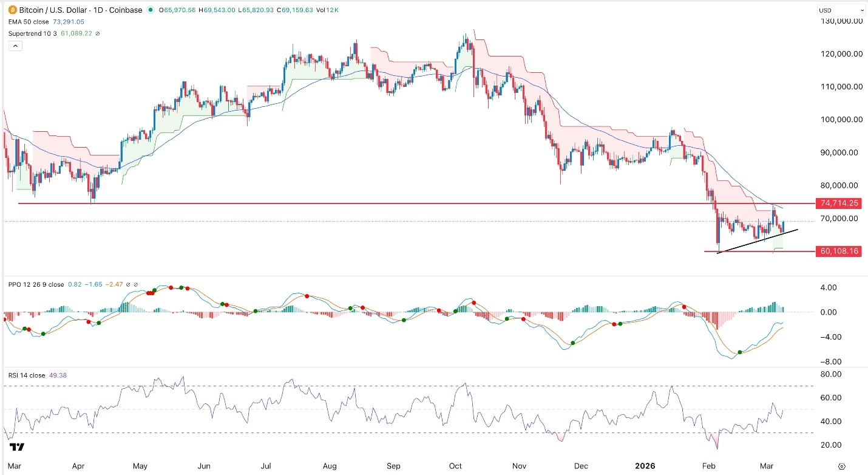Click the market status dot beside the symbol title
The height and width of the screenshot is (475, 868).
[151, 10]
